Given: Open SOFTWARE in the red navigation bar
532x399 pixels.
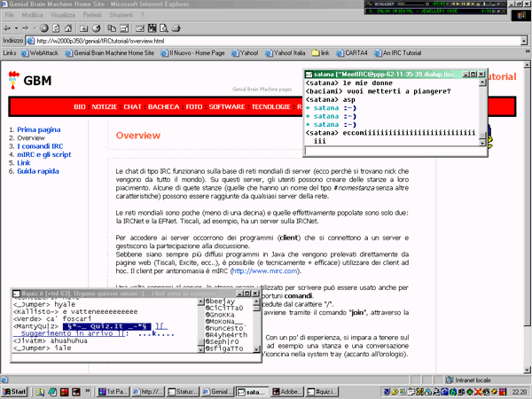Looking at the screenshot, I should [227, 107].
